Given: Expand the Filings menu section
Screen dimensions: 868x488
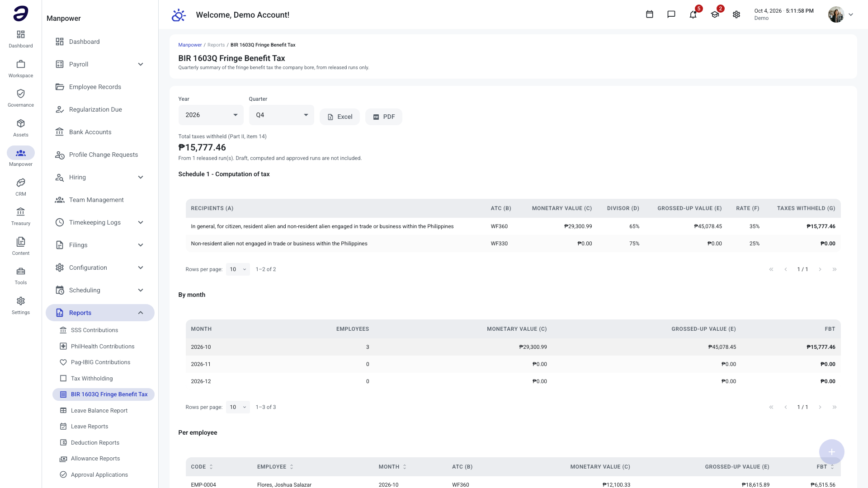Looking at the screenshot, I should point(100,245).
